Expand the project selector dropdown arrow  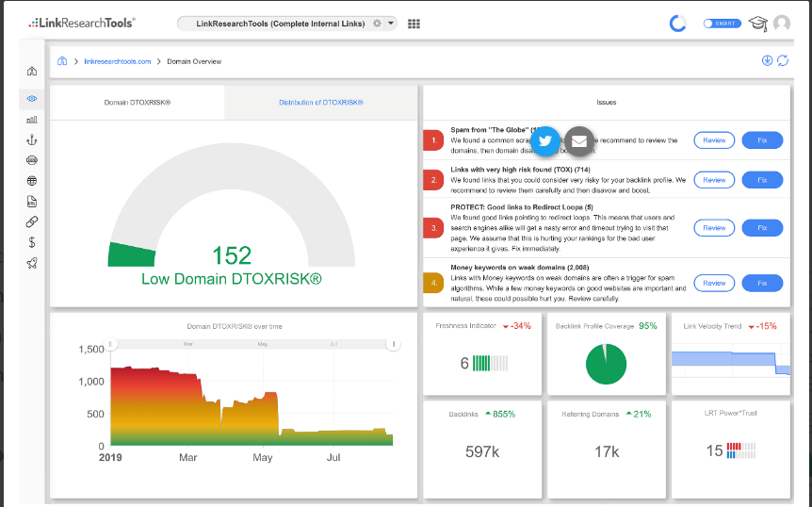click(391, 24)
